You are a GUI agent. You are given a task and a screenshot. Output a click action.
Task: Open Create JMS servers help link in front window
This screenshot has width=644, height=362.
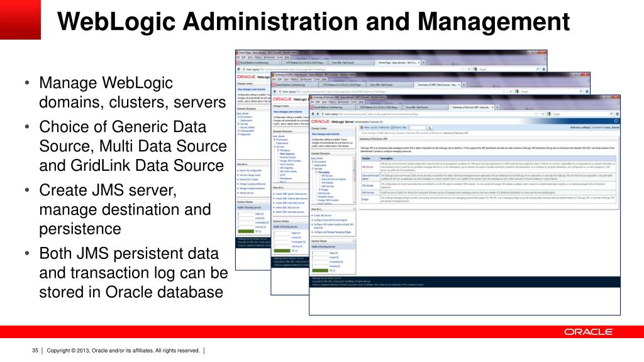pos(323,216)
